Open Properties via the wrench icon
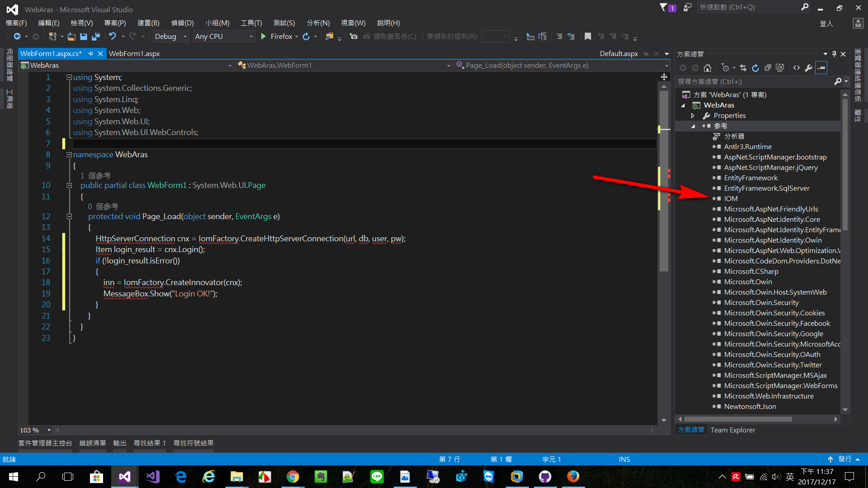This screenshot has width=868, height=488. click(x=809, y=68)
